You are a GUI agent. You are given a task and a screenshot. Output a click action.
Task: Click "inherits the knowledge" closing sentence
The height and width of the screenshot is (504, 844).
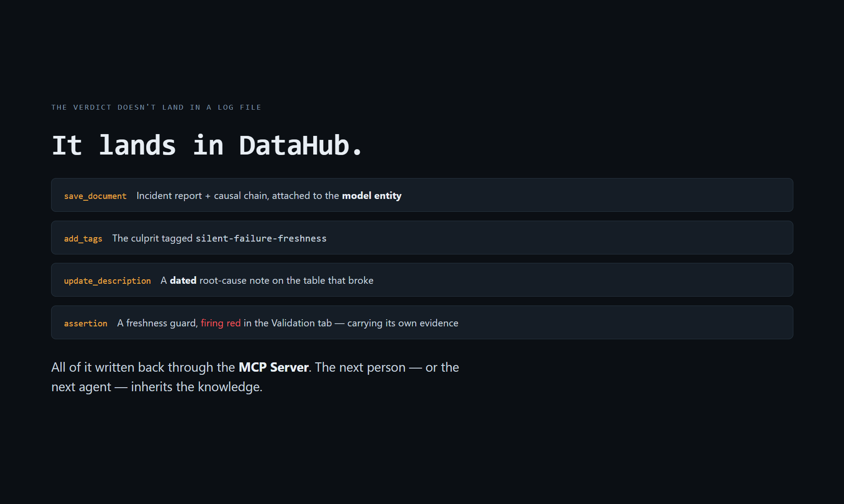click(x=197, y=387)
